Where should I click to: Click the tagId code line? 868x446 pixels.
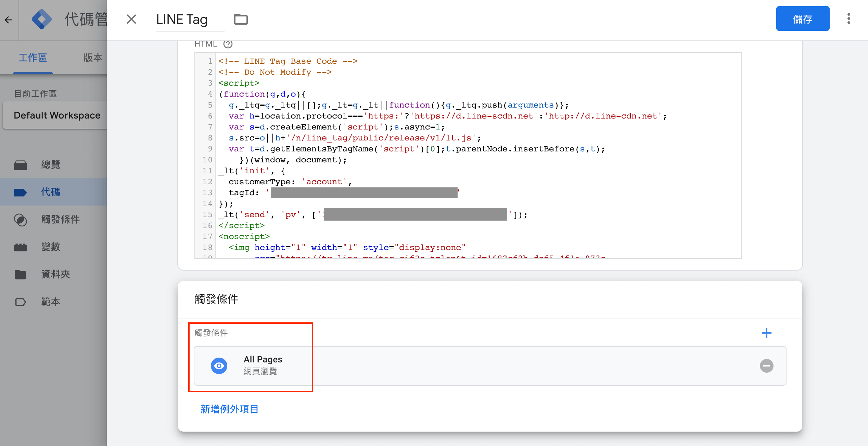344,193
